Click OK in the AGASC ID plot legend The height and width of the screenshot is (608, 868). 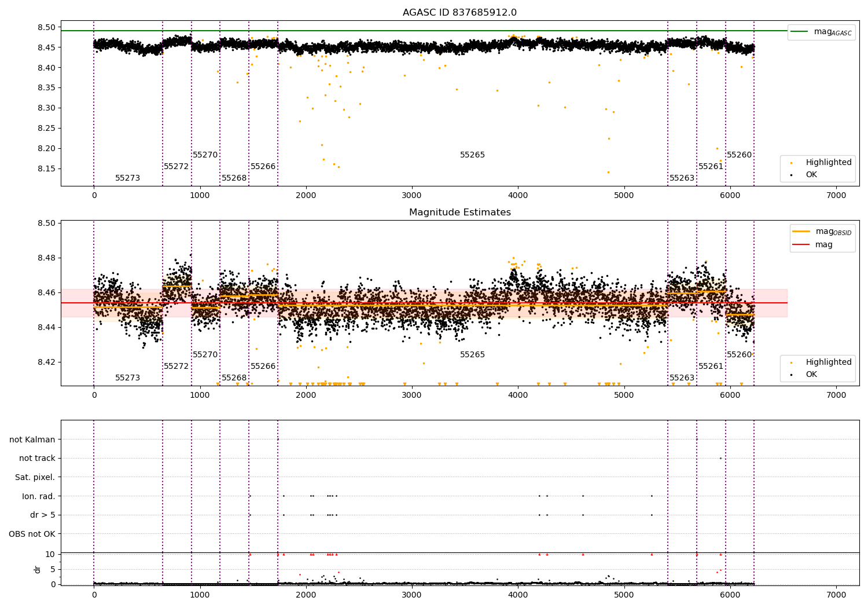pos(811,174)
